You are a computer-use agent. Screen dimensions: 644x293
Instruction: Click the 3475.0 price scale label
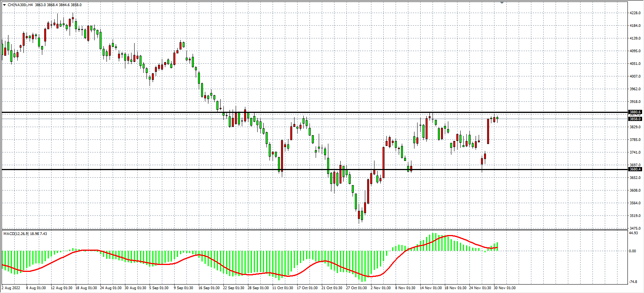click(635, 228)
